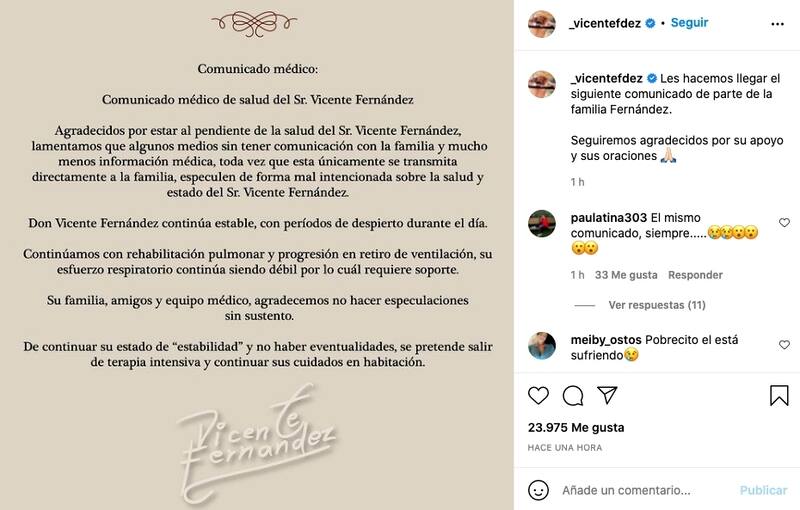The width and height of the screenshot is (800, 510).
Task: Click the Comunicado médico post image
Action: coord(256,255)
